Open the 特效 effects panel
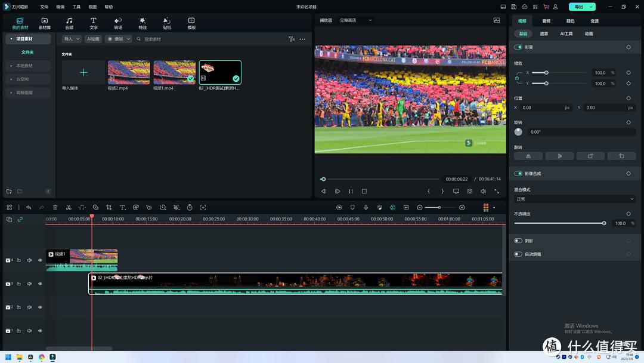The height and width of the screenshot is (363, 644). [x=143, y=23]
